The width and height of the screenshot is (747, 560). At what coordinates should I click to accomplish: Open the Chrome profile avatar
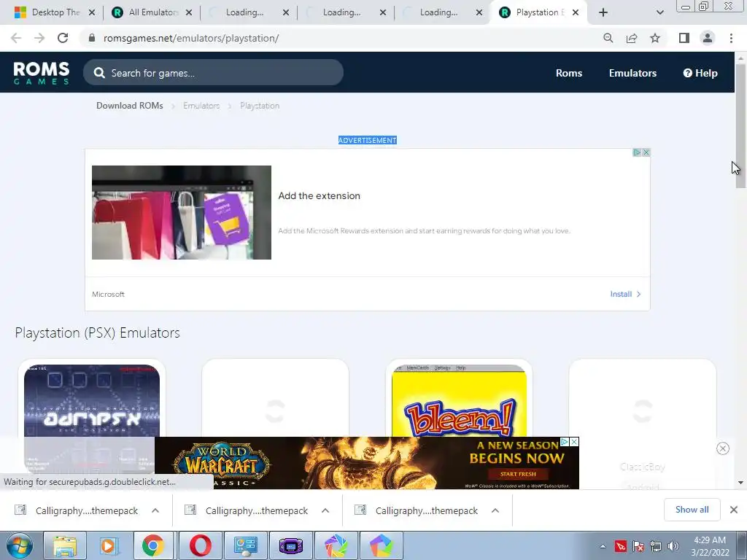(708, 38)
